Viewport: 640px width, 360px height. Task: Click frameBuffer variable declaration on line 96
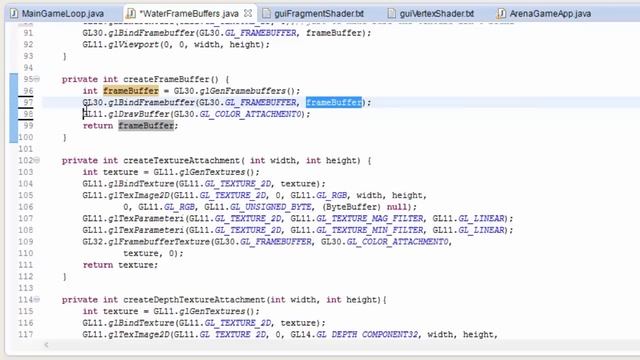[x=131, y=91]
